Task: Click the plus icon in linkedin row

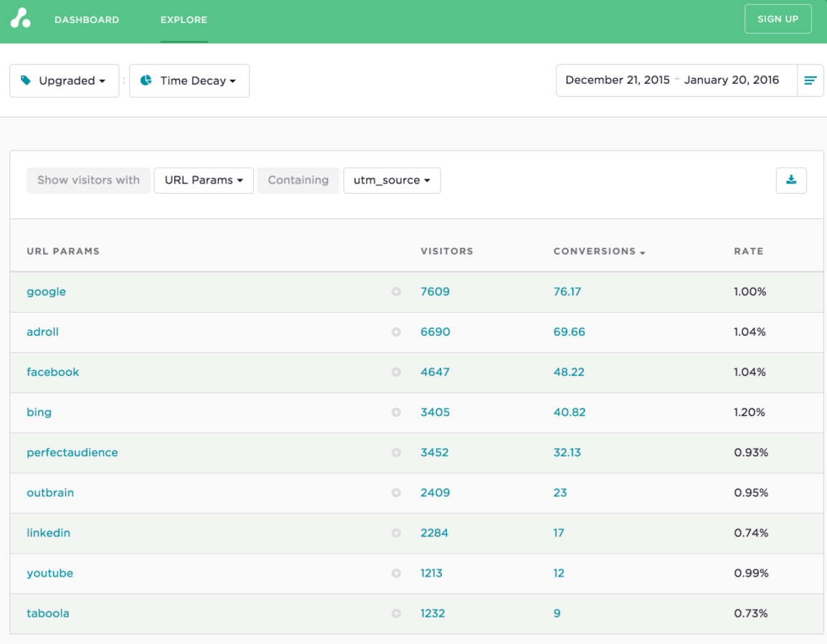Action: [396, 533]
